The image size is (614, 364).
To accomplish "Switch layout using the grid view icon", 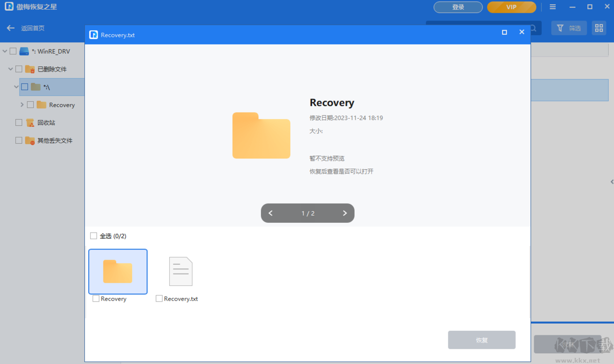I will (x=599, y=28).
